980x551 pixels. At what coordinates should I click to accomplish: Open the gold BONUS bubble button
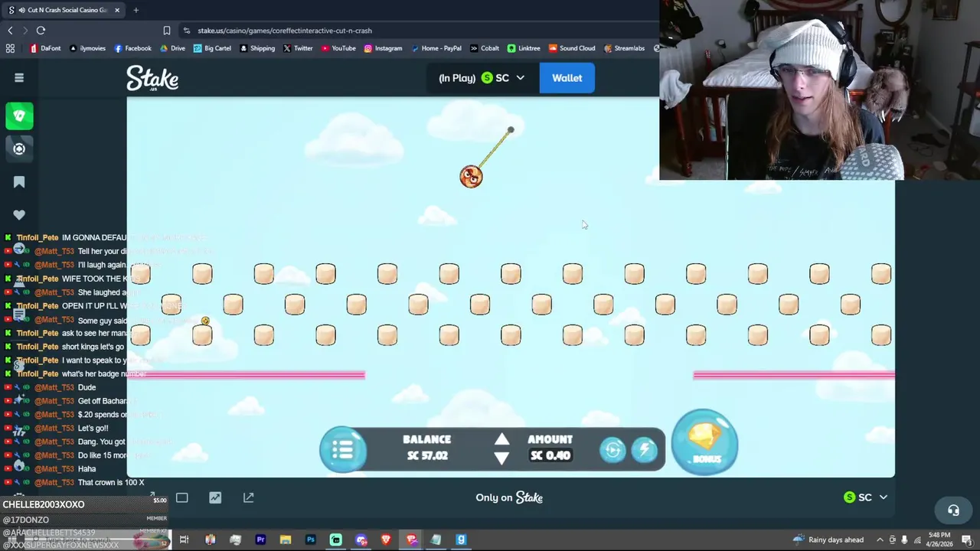point(704,442)
